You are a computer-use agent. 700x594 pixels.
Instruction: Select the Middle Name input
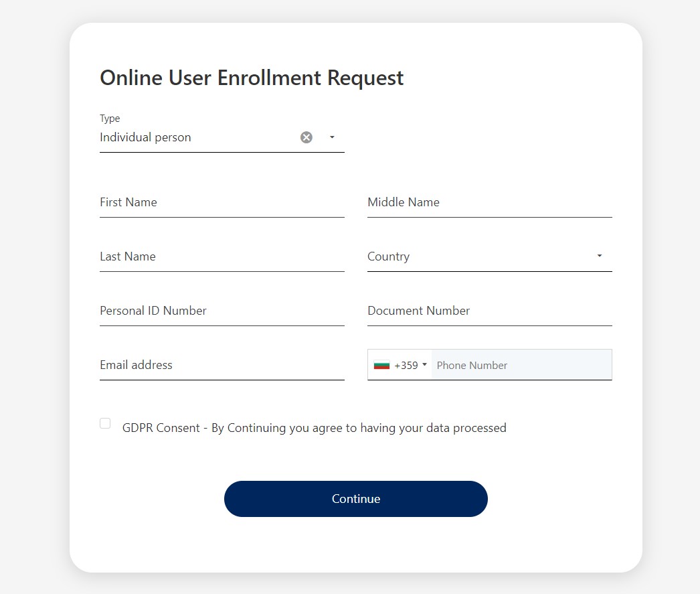(489, 203)
